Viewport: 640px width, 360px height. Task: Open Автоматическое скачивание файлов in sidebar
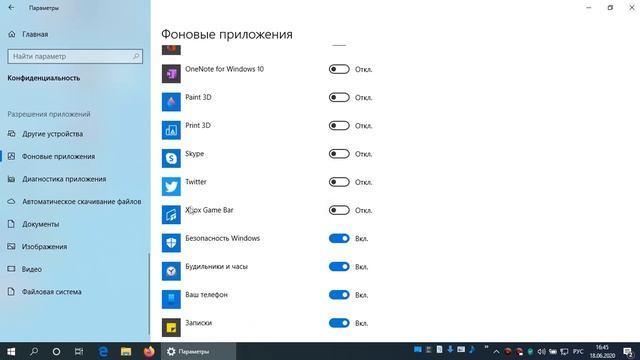coord(75,202)
